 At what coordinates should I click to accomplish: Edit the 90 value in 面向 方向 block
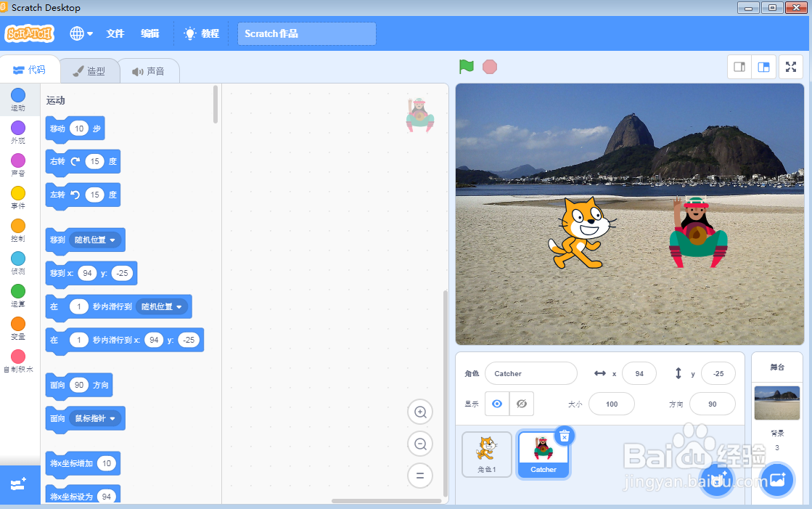(79, 385)
